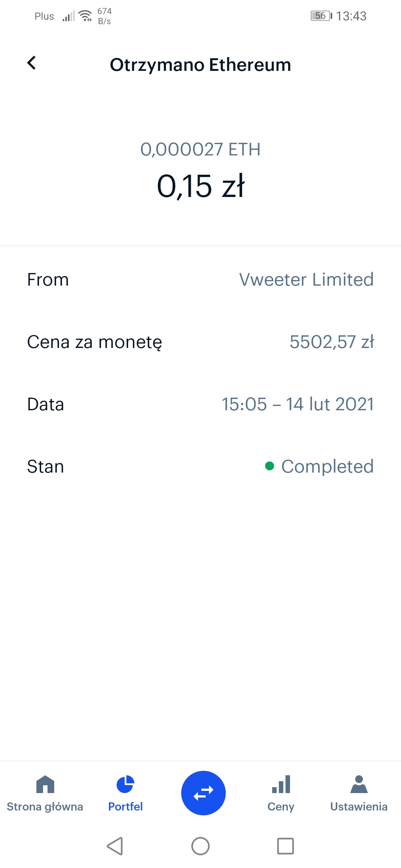Select the Vweeter Limited sender name
This screenshot has height=868, width=401.
click(x=306, y=279)
